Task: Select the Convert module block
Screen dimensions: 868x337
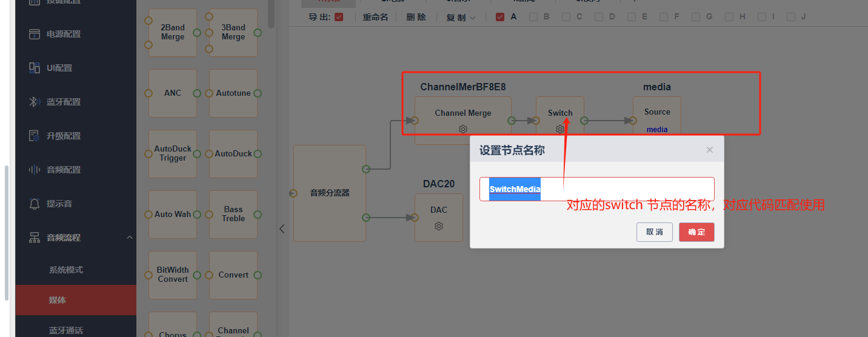Action: coord(233,275)
